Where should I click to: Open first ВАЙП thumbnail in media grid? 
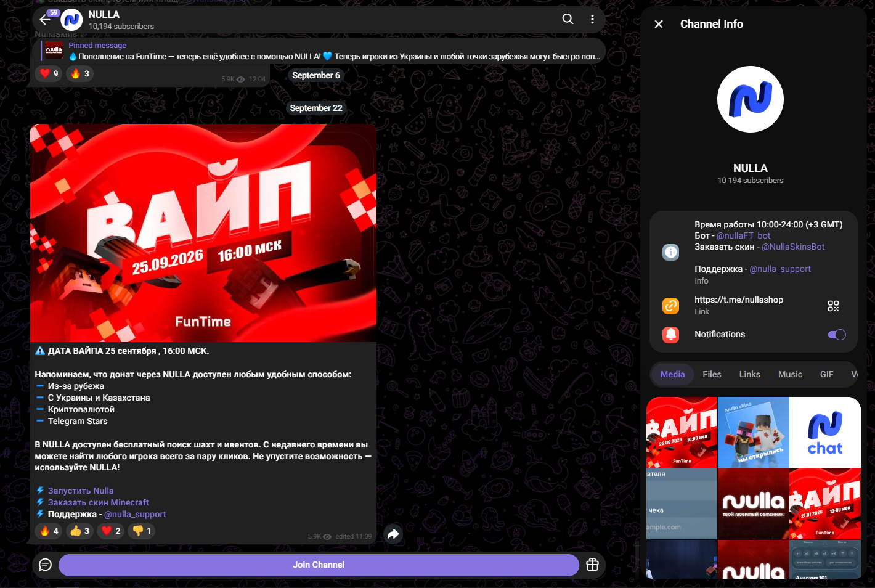(682, 432)
